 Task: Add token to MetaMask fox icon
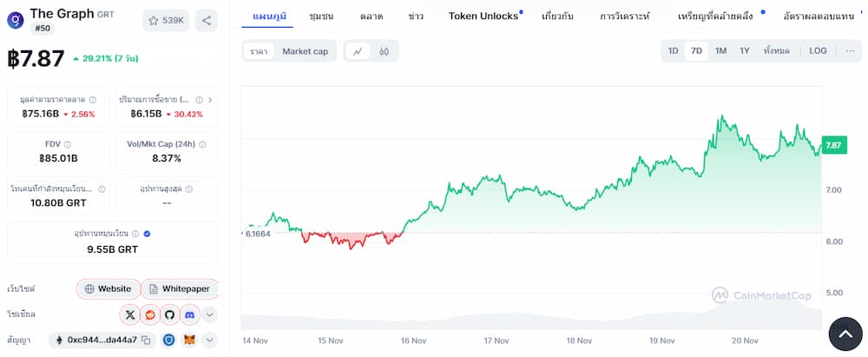190,340
